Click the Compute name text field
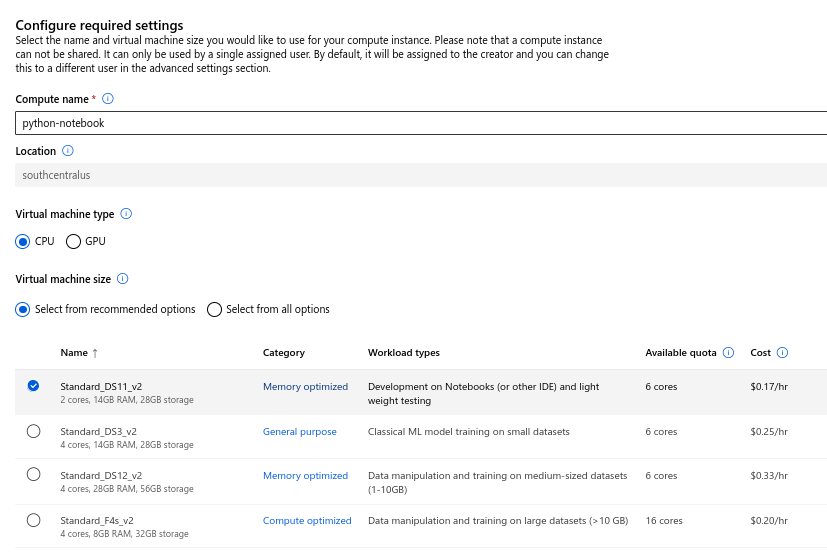 pos(420,123)
